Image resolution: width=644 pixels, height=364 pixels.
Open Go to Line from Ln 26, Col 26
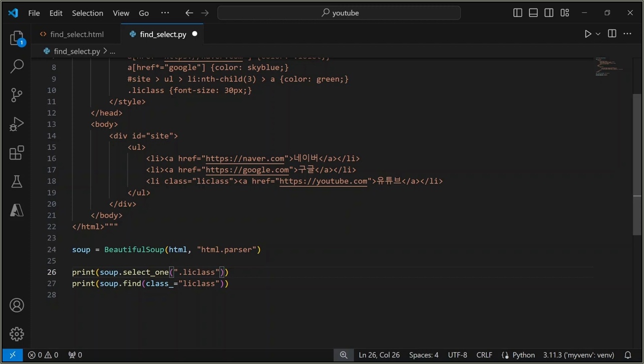pos(379,355)
